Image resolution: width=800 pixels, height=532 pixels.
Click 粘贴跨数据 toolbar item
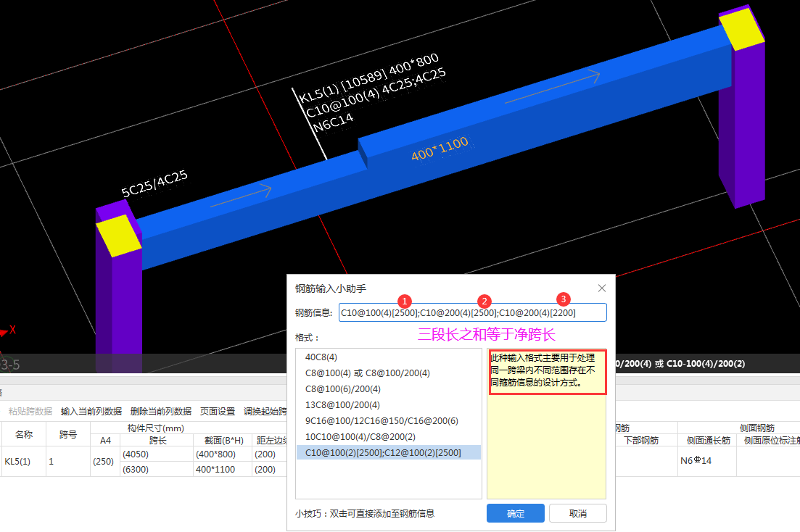(x=30, y=411)
